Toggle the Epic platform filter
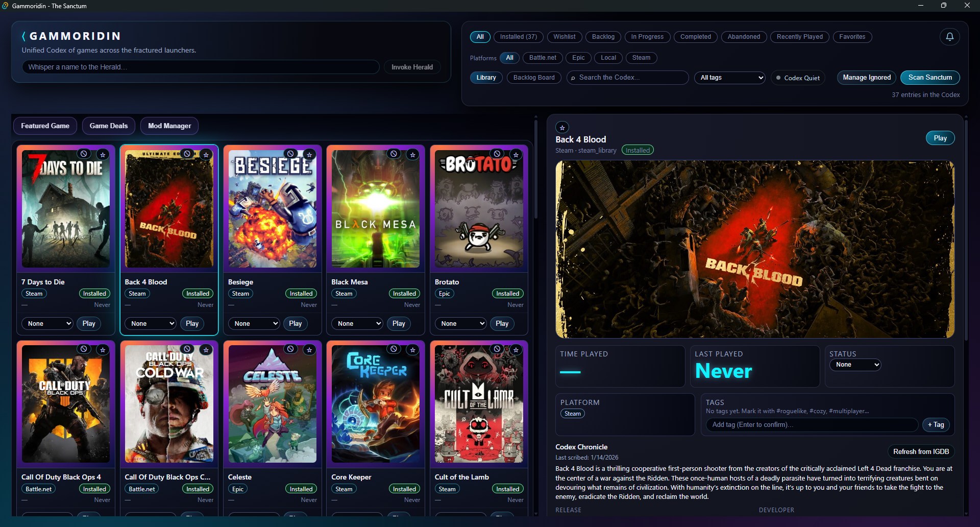This screenshot has height=527, width=980. click(x=578, y=58)
